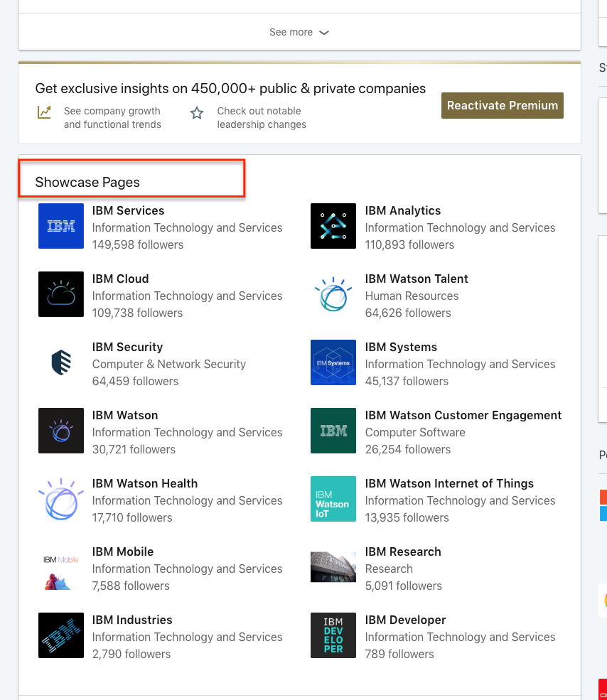
Task: Click "Human Resources" under IBM Watson Talent
Action: click(412, 296)
